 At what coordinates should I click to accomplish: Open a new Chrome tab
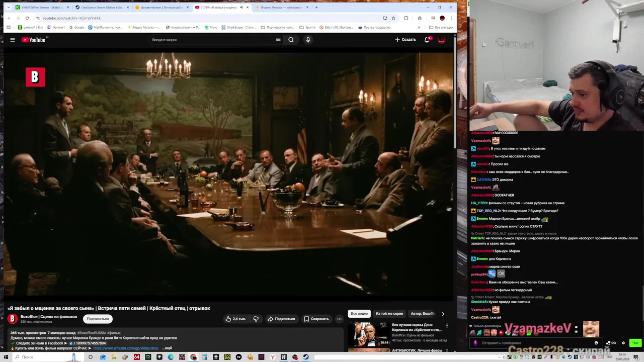pos(316,8)
